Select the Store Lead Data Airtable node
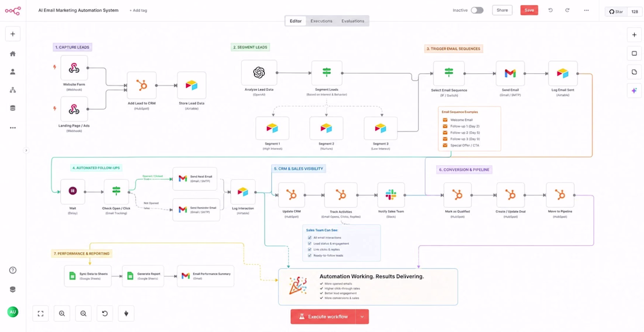The width and height of the screenshot is (644, 332). tap(192, 85)
